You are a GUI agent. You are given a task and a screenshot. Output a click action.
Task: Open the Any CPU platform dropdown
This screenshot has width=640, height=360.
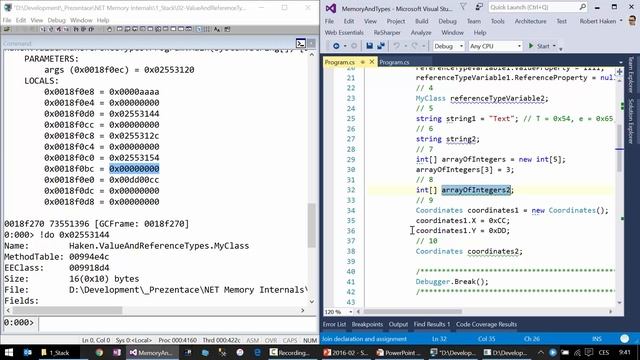(x=495, y=46)
